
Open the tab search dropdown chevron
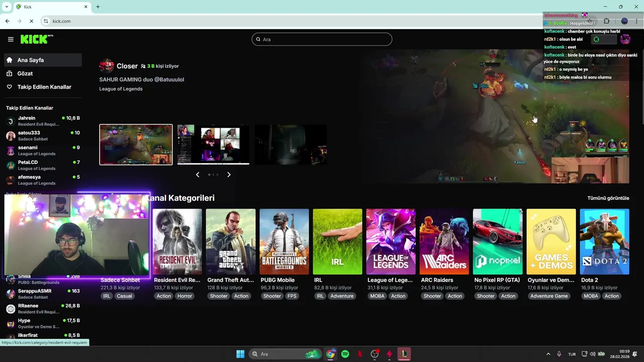tap(7, 7)
